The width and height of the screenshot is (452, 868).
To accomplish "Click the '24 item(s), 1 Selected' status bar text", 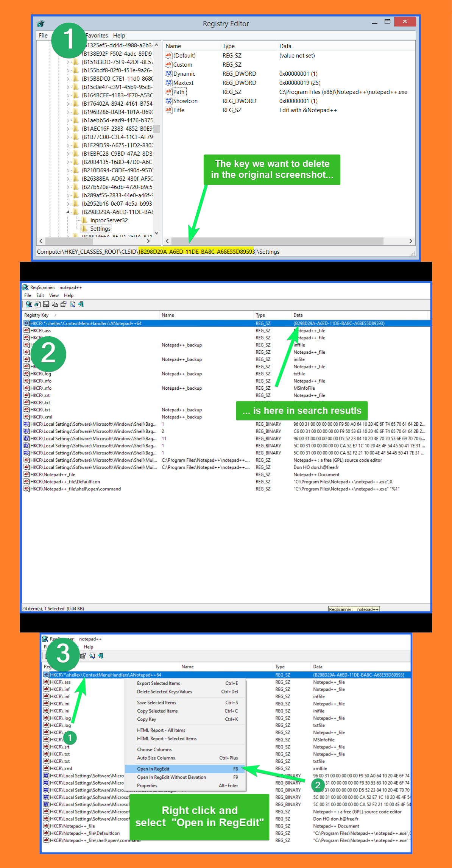I will pos(53,609).
